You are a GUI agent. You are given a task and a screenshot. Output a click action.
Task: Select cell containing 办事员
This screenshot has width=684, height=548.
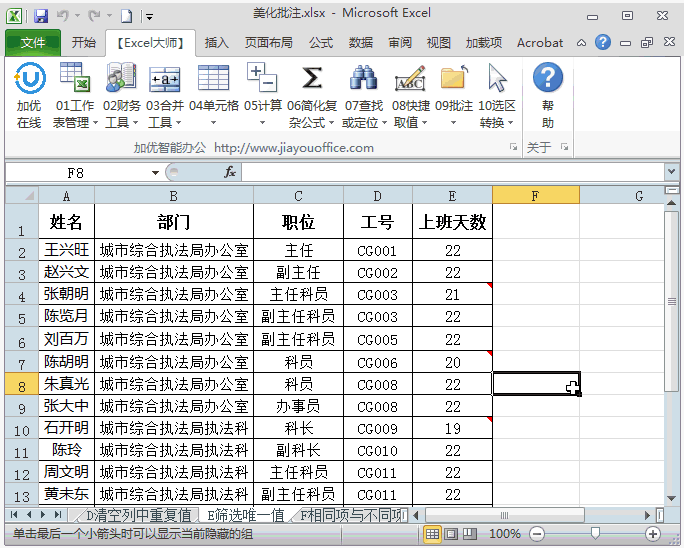point(298,407)
